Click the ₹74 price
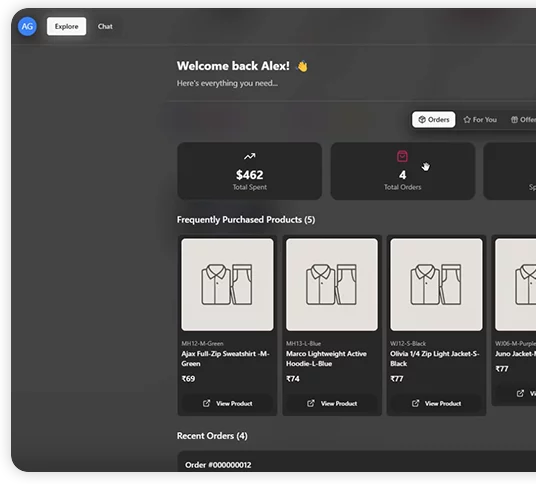This screenshot has width=536, height=484. [293, 379]
